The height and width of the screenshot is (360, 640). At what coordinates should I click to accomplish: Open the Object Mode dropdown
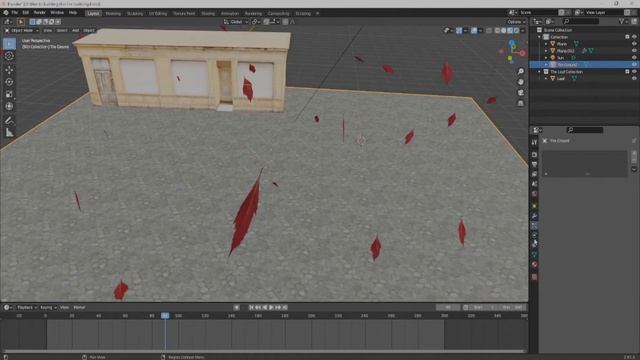point(21,30)
